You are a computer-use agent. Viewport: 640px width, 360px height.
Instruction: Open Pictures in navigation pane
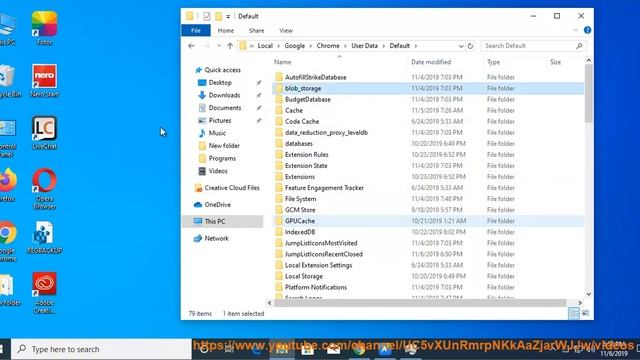click(x=220, y=120)
